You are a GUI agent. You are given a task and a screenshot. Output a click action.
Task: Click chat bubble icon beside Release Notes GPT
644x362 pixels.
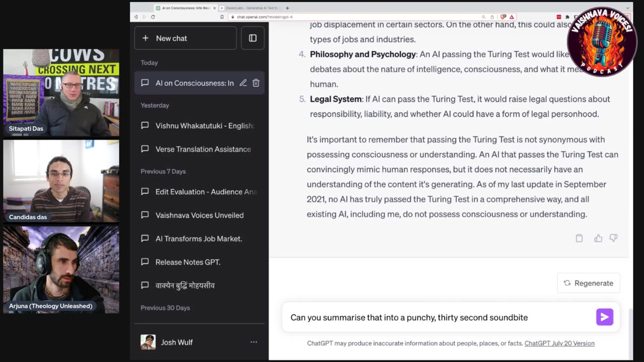click(145, 262)
